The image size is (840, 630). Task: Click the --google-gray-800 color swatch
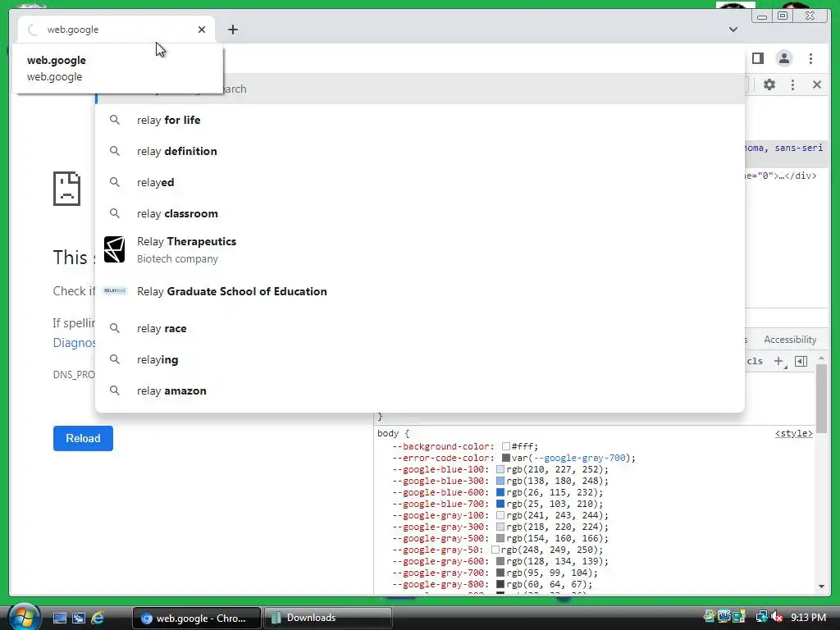[500, 584]
